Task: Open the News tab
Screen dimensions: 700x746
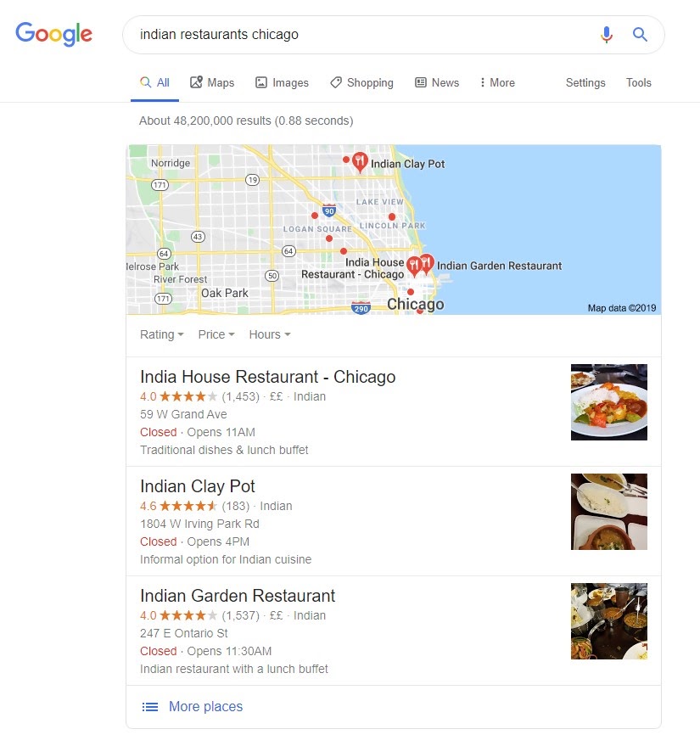Action: [x=437, y=83]
